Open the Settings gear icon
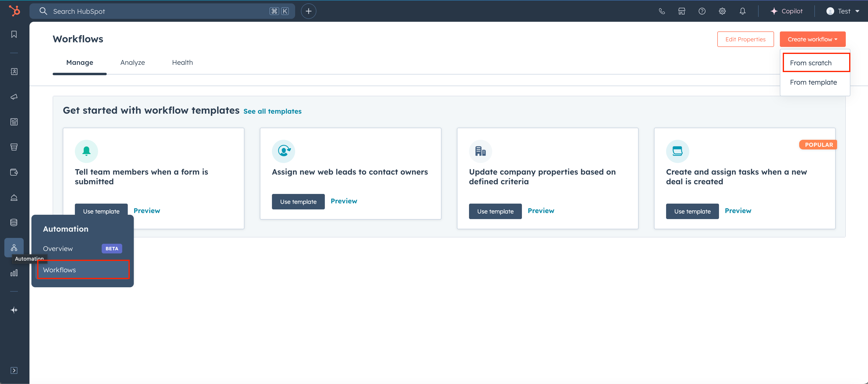 722,11
